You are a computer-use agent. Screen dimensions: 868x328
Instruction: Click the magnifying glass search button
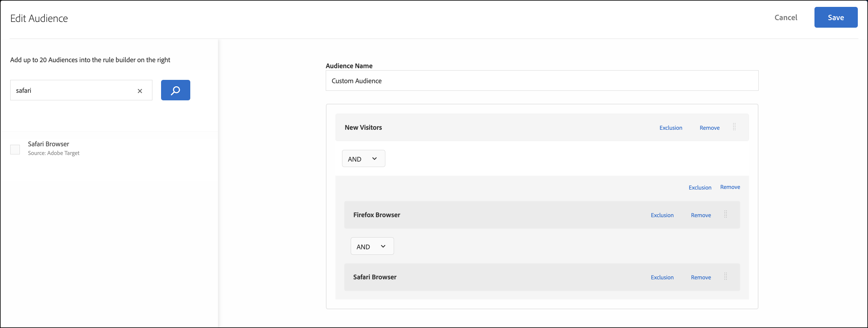[x=175, y=90]
